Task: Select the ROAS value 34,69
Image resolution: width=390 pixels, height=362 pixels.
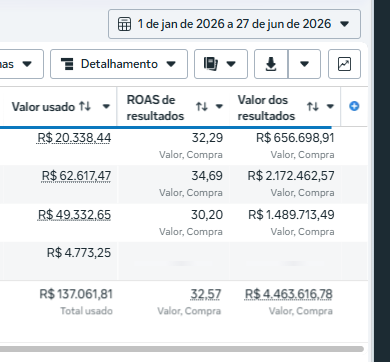Action: tap(207, 176)
